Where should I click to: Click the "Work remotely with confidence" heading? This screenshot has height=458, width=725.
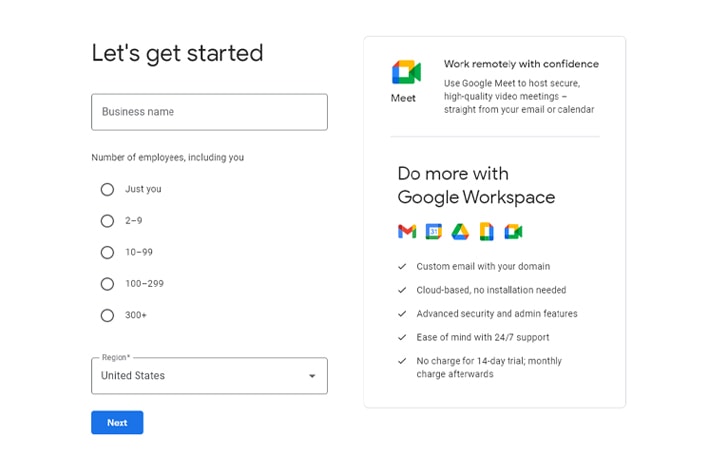[521, 64]
